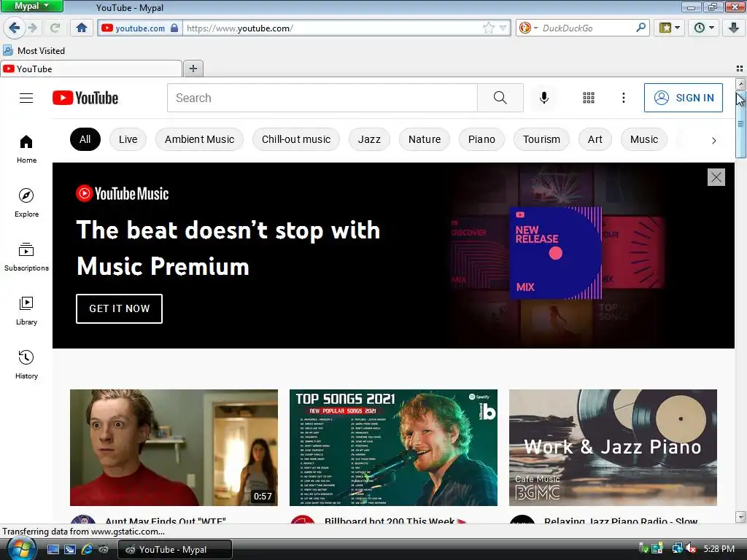
Task: Click the YouTube logo
Action: [85, 98]
